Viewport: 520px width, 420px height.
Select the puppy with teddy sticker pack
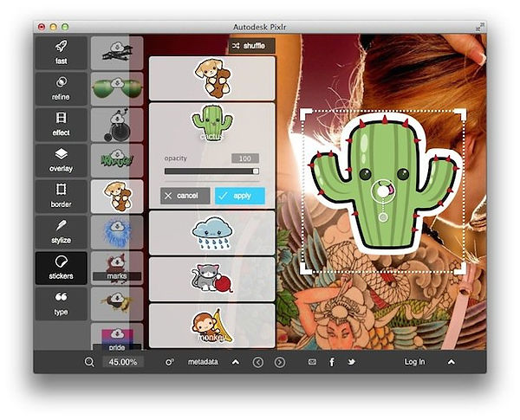click(117, 197)
